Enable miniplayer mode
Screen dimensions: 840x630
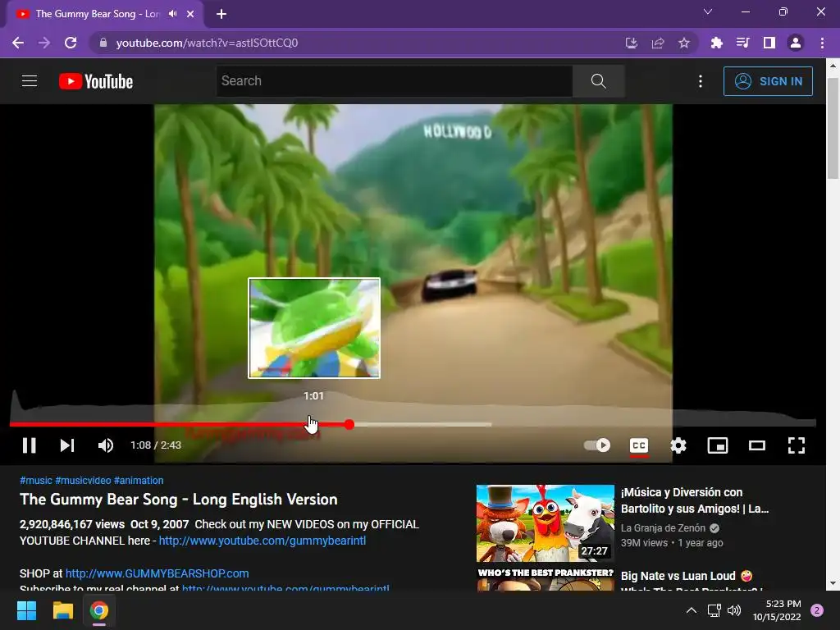click(x=717, y=445)
